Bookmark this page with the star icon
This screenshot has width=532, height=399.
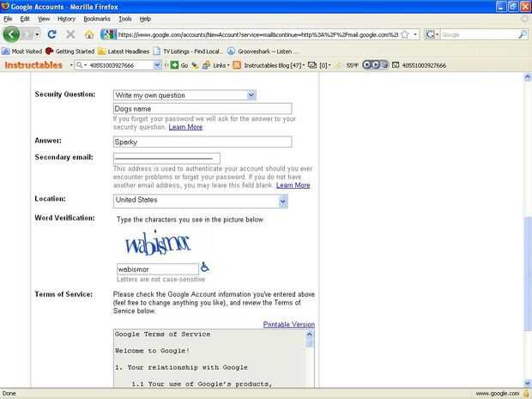pyautogui.click(x=405, y=34)
